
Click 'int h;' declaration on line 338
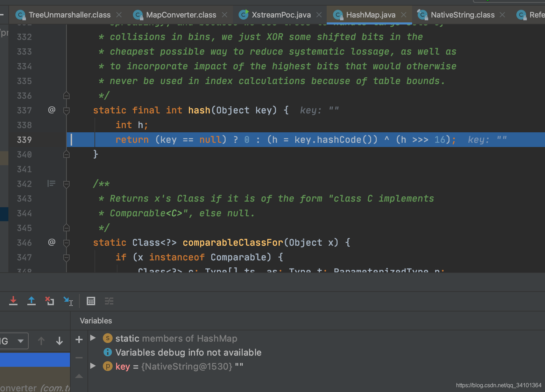pyautogui.click(x=132, y=125)
